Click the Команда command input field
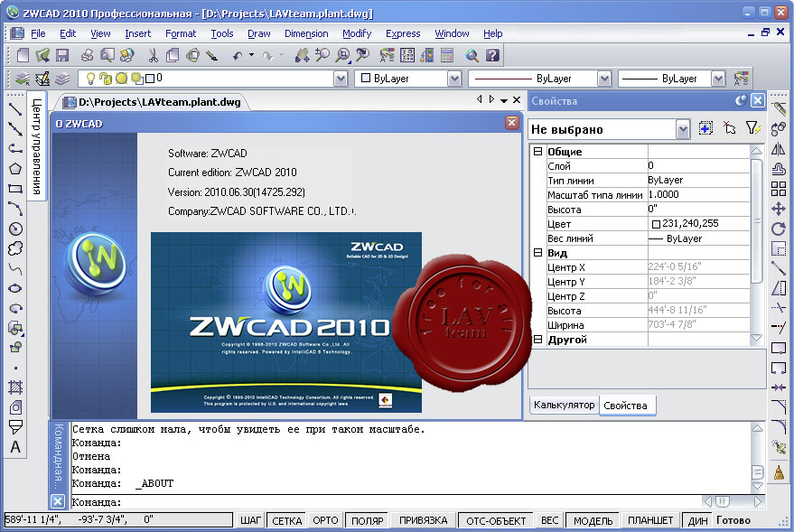The image size is (794, 532). click(385, 502)
